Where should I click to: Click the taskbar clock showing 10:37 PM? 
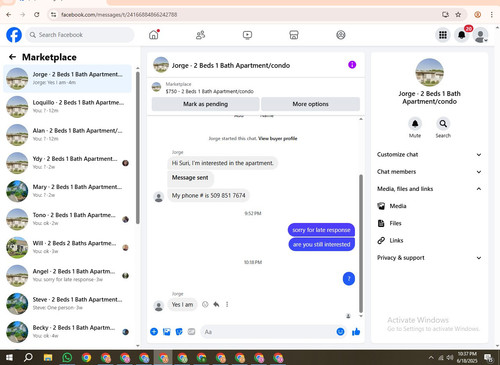pos(467,357)
